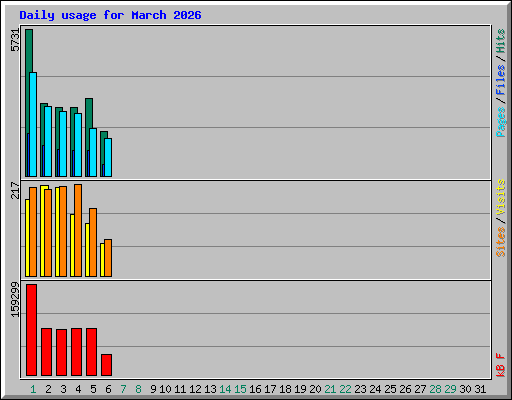Click the day 27 axis label

[x=420, y=389]
